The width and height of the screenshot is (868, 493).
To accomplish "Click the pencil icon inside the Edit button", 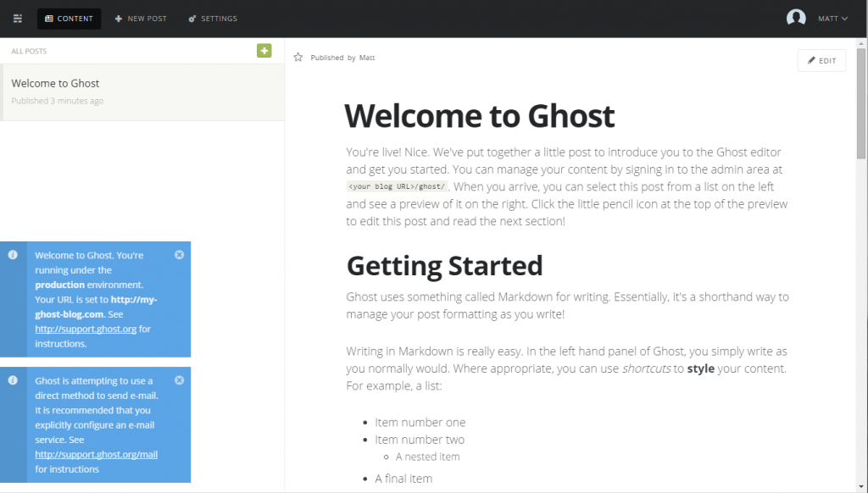I will pos(812,60).
